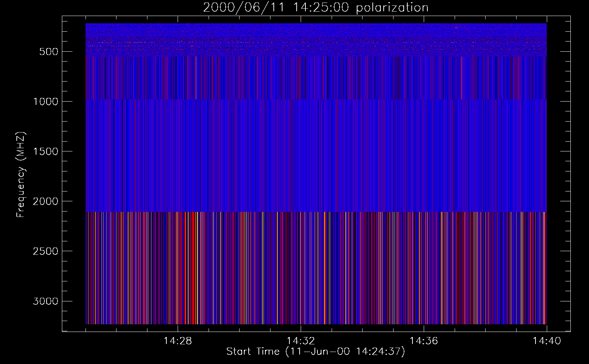Image resolution: width=589 pixels, height=364 pixels.
Task: Select the 2500 frequency axis label
Action: [46, 251]
